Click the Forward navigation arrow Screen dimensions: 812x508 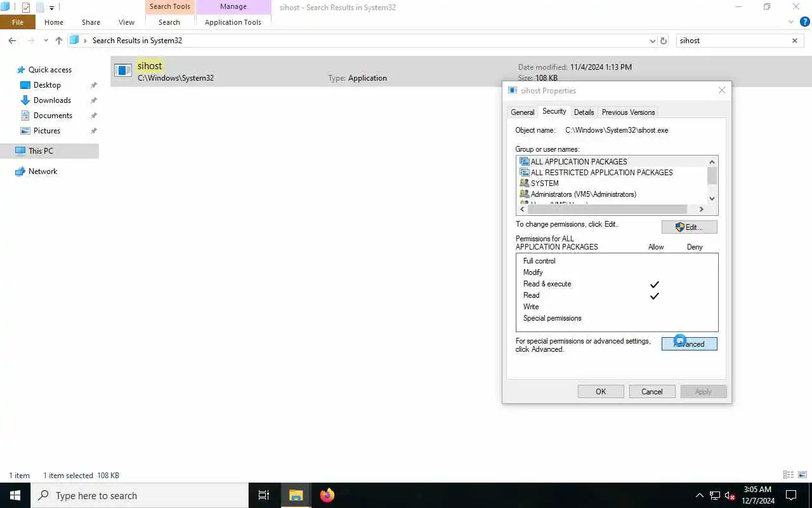[30, 41]
